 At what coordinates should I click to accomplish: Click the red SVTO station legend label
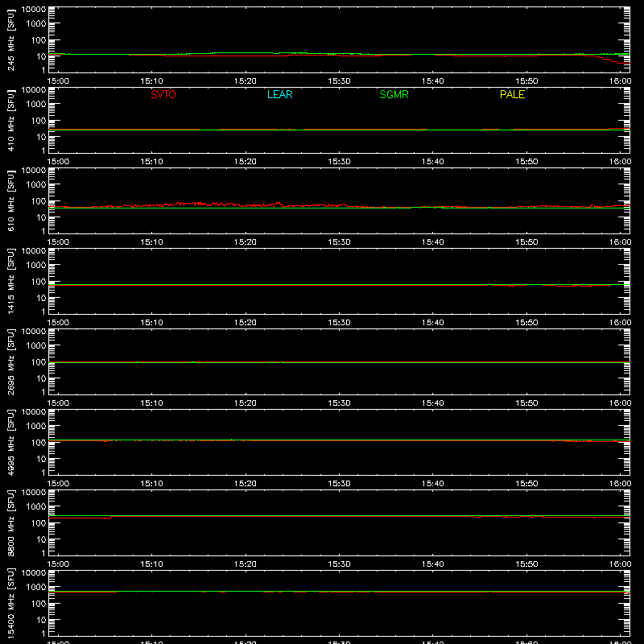(163, 94)
